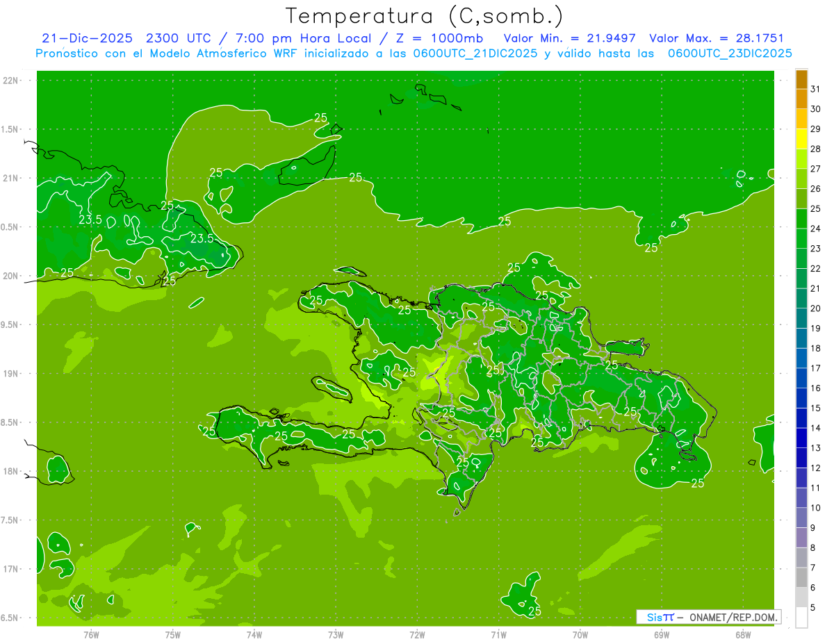Select the 75W longitude axis label
Image resolution: width=834 pixels, height=644 pixels.
pyautogui.click(x=172, y=635)
